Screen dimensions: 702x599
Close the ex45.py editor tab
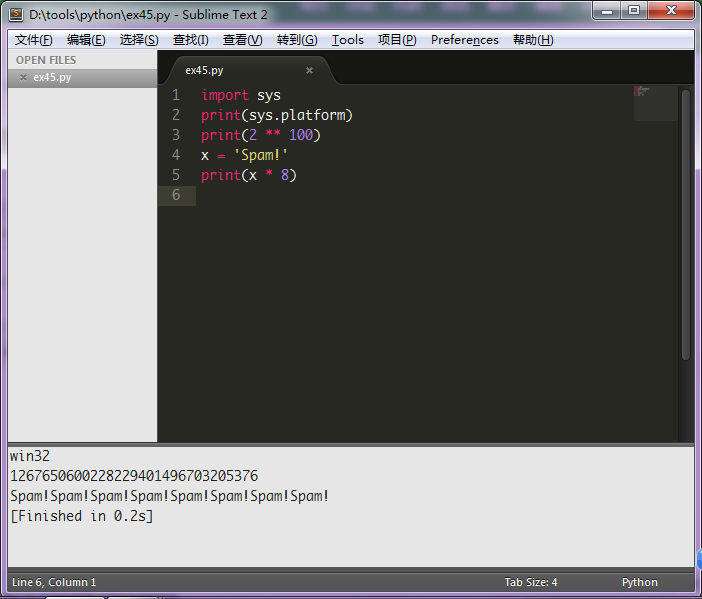309,71
